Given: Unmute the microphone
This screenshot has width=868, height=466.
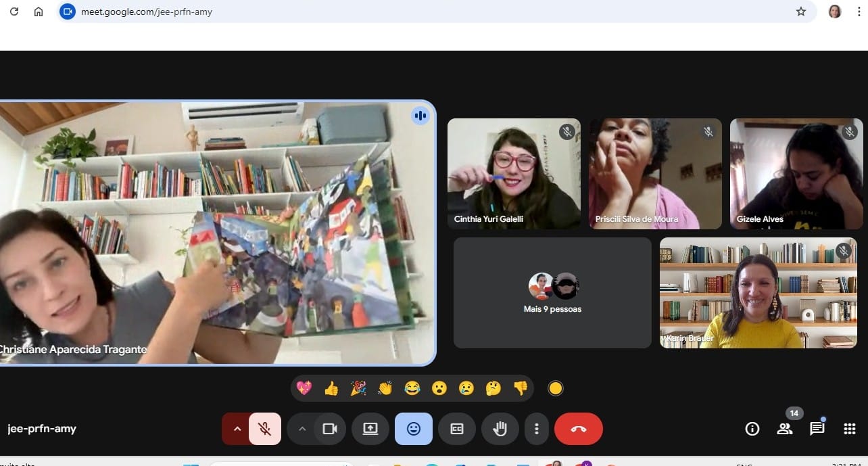Looking at the screenshot, I should 265,429.
